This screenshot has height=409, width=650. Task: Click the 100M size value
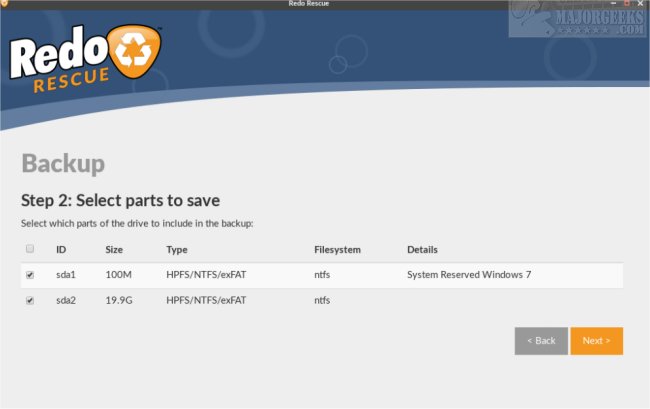click(x=119, y=275)
